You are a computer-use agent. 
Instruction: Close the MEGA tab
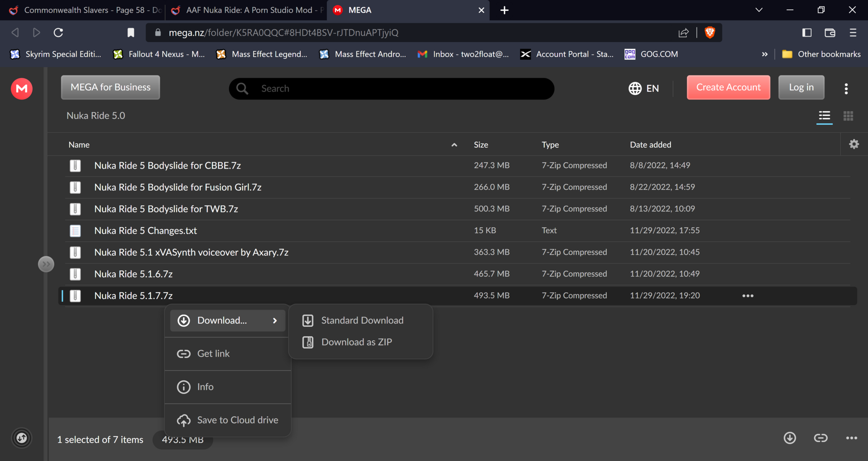(x=481, y=10)
